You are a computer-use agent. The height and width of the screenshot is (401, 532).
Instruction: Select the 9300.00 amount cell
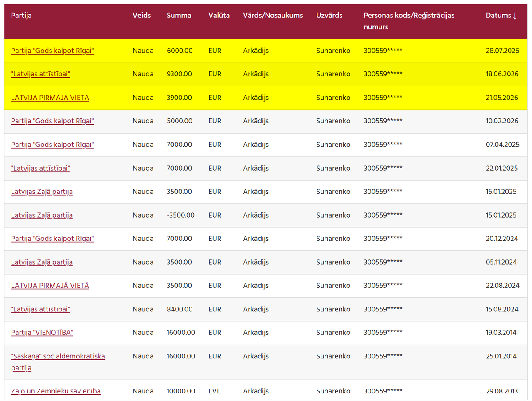179,74
